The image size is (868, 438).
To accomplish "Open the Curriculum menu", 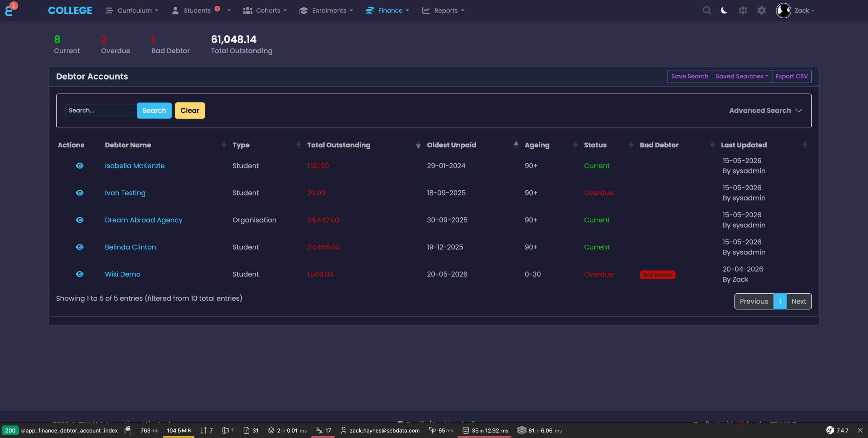I will pos(132,11).
